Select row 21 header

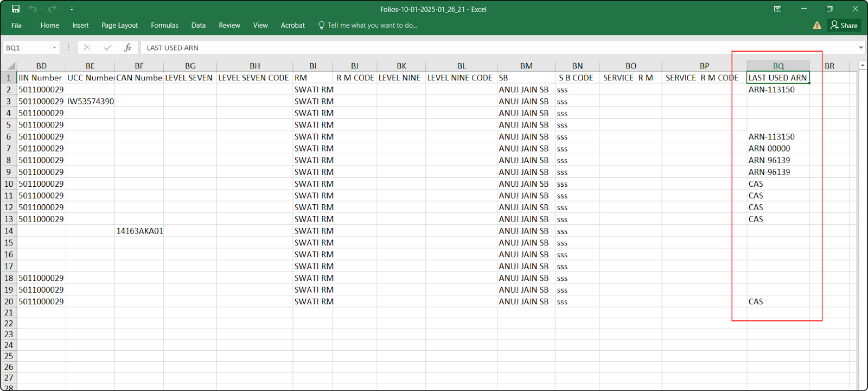tap(9, 313)
